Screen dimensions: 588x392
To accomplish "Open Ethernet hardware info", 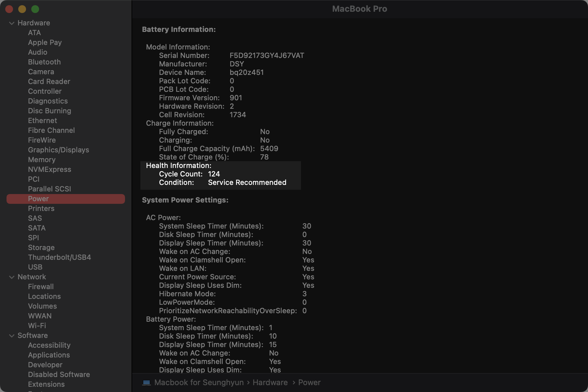I will (42, 120).
